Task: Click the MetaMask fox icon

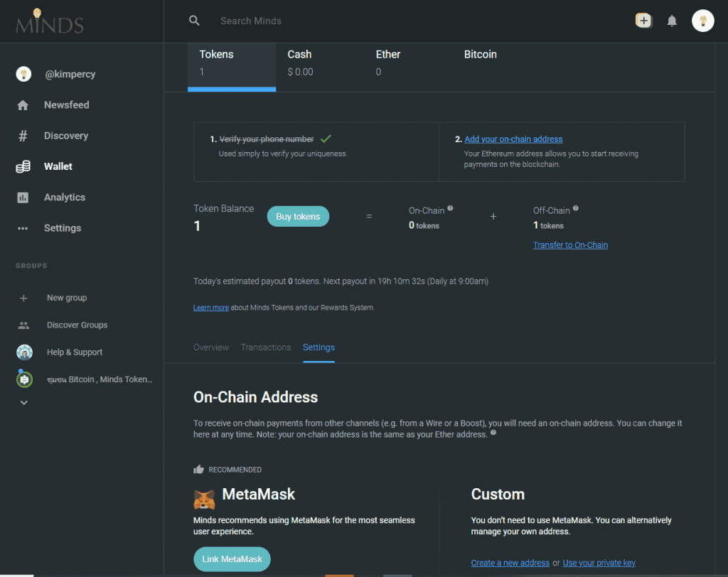Action: point(204,499)
